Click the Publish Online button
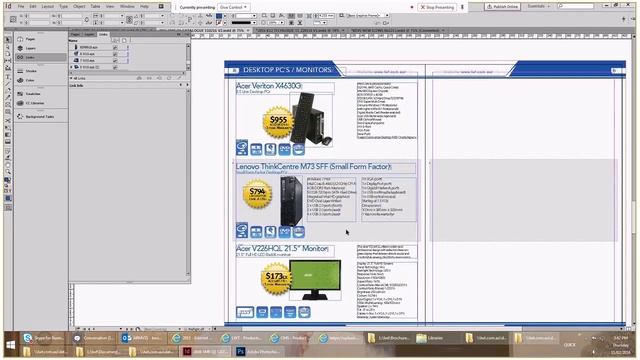640x360 pixels. pos(502,7)
